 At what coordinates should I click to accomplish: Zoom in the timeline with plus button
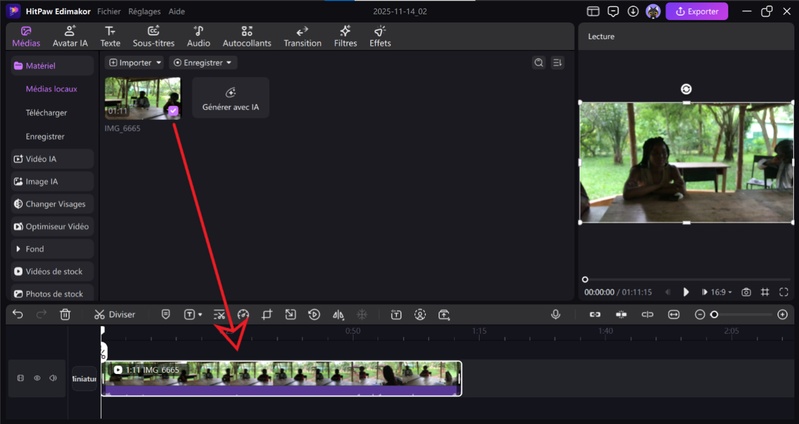783,314
